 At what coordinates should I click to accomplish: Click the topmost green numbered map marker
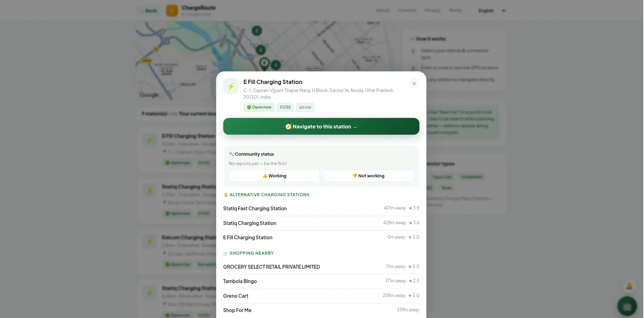pyautogui.click(x=257, y=31)
